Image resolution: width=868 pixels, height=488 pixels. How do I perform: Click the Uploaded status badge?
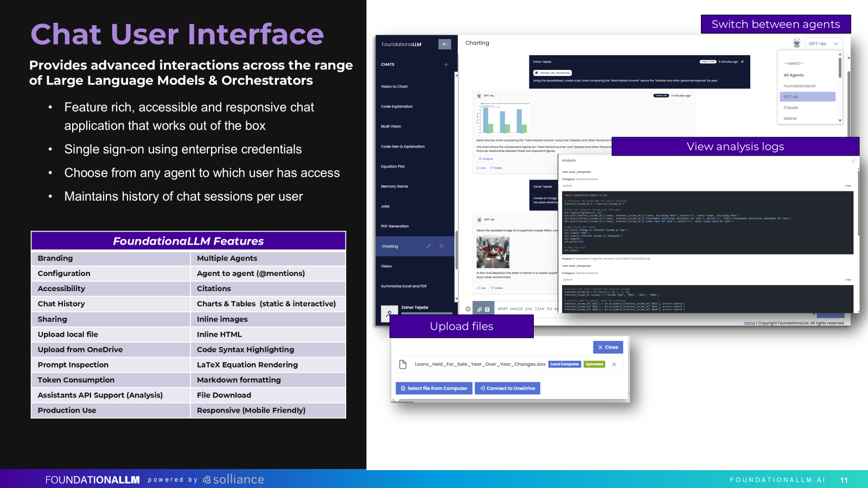tap(594, 364)
